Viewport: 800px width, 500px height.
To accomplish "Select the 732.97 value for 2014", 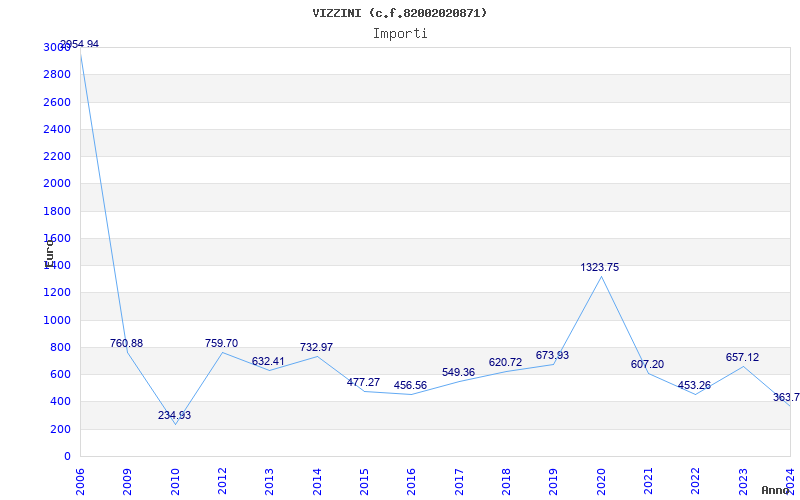I will (316, 347).
